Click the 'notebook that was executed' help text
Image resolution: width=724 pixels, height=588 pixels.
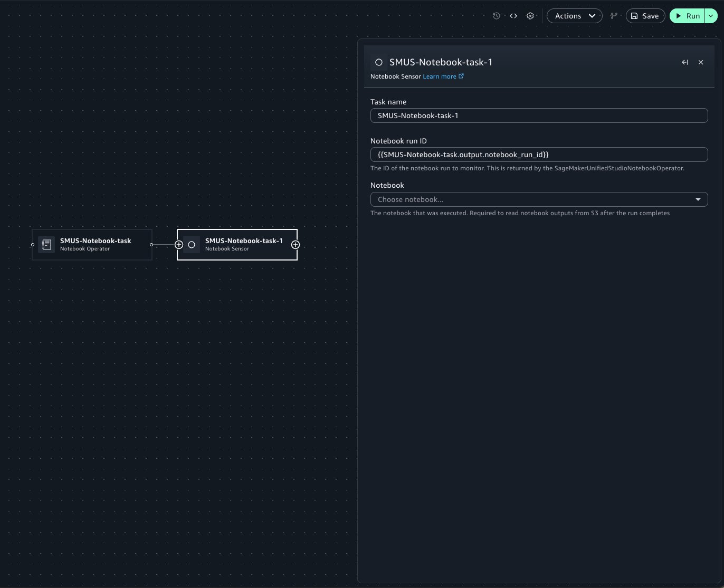520,213
